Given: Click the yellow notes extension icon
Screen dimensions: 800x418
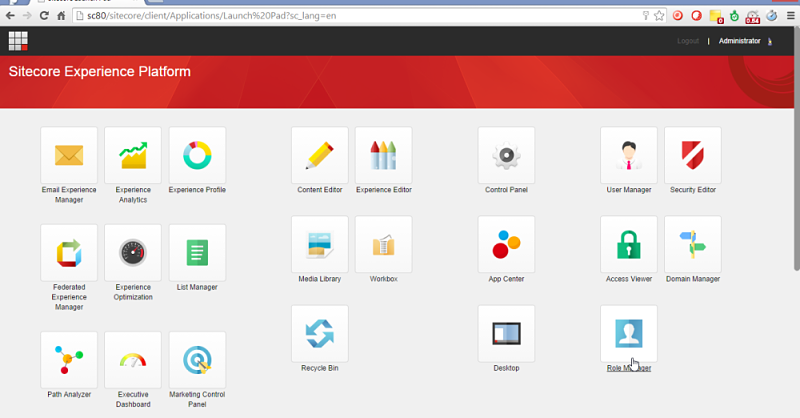Looking at the screenshot, I should [x=716, y=16].
